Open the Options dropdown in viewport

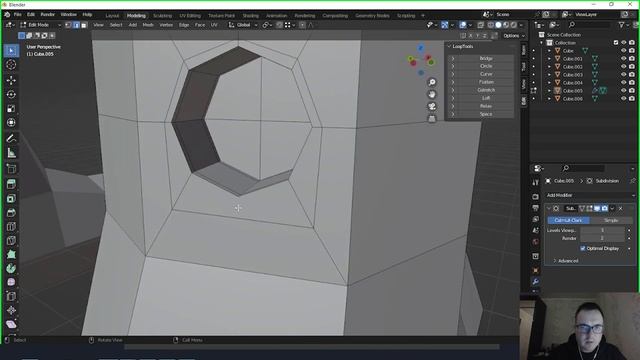click(x=514, y=36)
